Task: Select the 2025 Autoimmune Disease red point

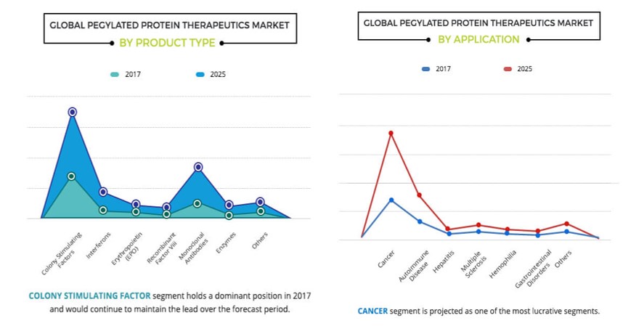Action: (x=419, y=195)
